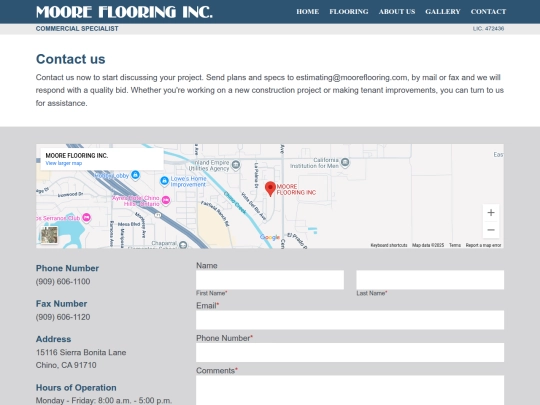
Task: Go to the ABOUT US page
Action: (397, 12)
